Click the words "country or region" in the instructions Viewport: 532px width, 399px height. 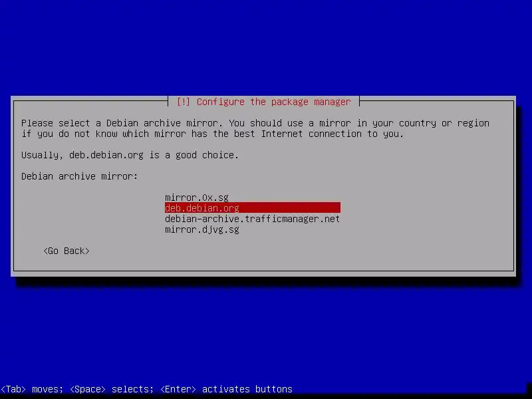pyautogui.click(x=444, y=123)
